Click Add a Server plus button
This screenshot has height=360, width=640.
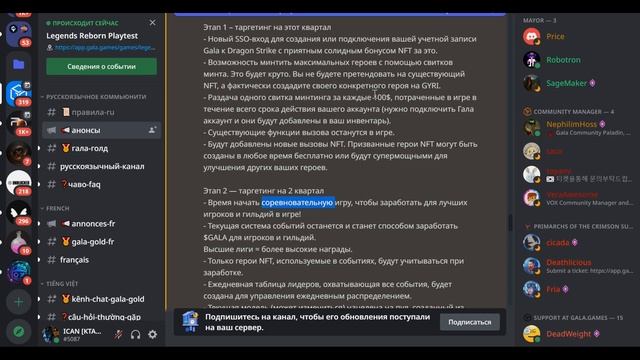(18, 302)
